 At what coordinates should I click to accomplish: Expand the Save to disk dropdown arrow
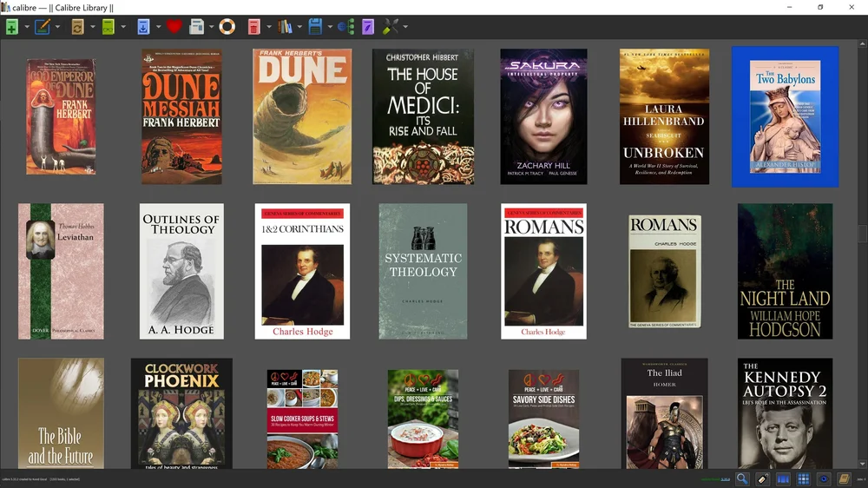click(330, 27)
